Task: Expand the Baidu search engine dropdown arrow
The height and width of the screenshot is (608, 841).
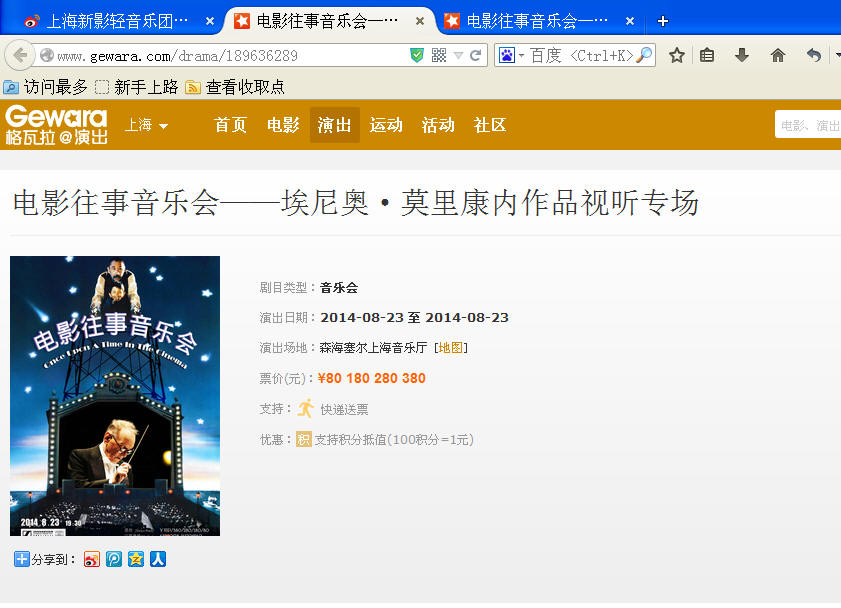Action: tap(521, 55)
